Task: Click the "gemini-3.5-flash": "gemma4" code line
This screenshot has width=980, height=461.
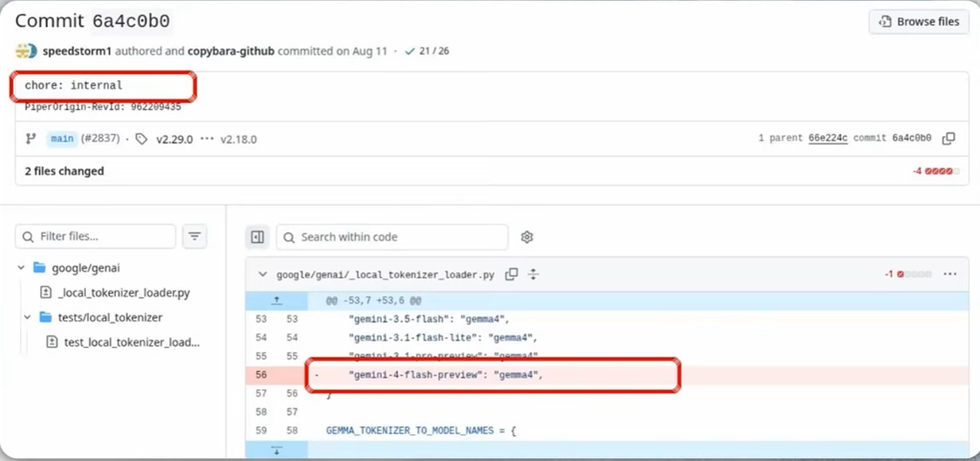Action: click(430, 319)
